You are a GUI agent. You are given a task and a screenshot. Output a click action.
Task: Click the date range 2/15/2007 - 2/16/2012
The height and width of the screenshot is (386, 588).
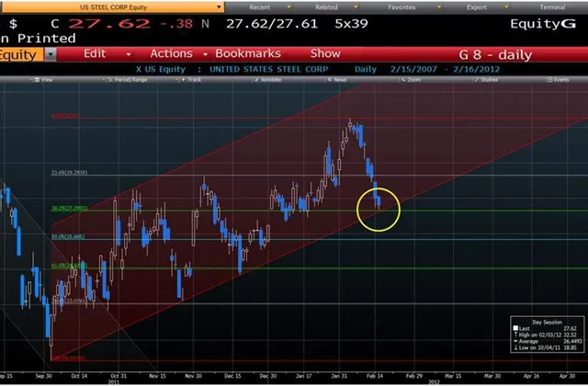[445, 70]
